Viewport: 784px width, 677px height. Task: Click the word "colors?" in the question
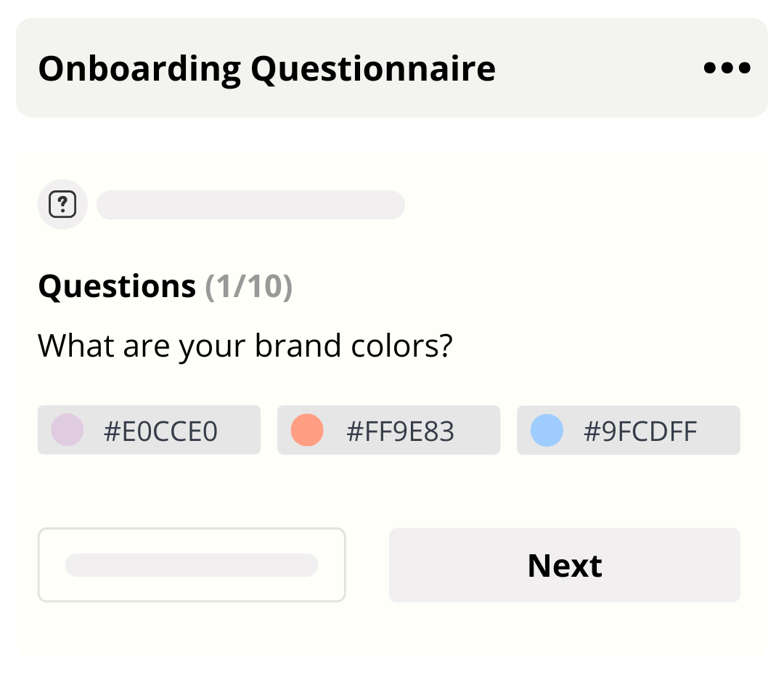(x=401, y=346)
